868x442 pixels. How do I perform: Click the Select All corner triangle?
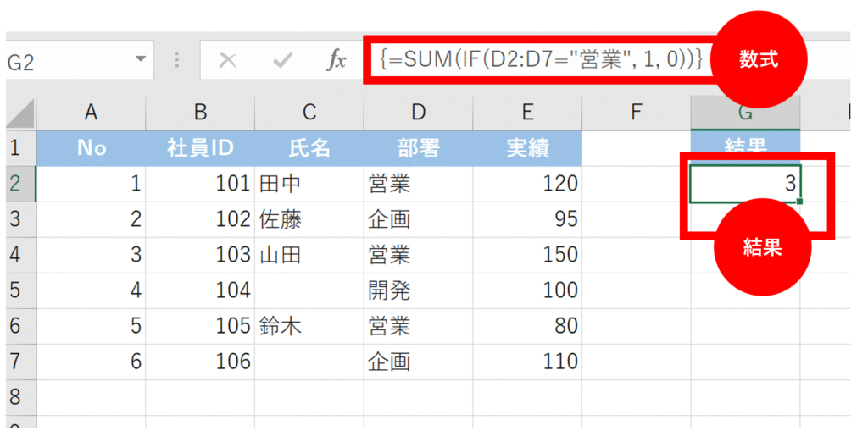pos(20,113)
